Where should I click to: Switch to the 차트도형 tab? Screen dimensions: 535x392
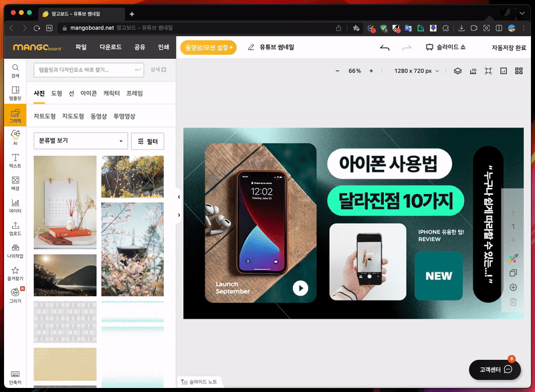tap(45, 116)
